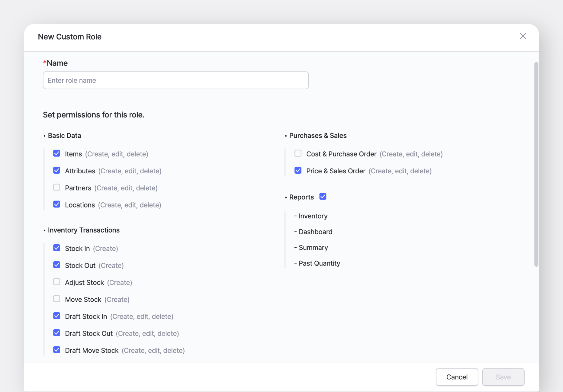Screen dimensions: 563x392
Task: Uncheck the Locations permission checkbox
Action: [x=56, y=204]
